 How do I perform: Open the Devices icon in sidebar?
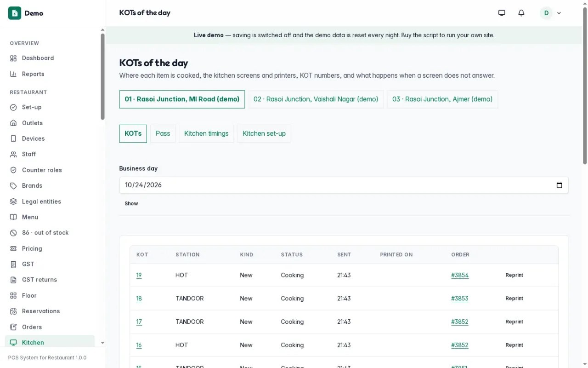pyautogui.click(x=13, y=139)
